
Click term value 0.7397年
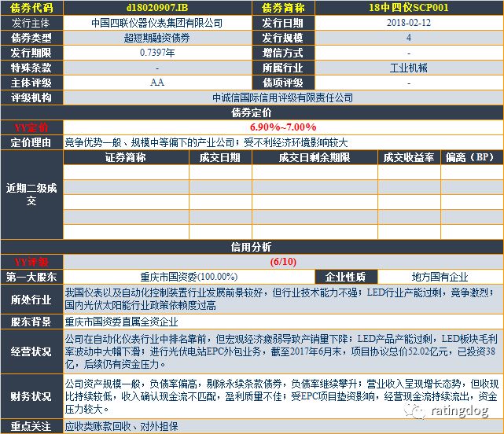click(x=157, y=53)
